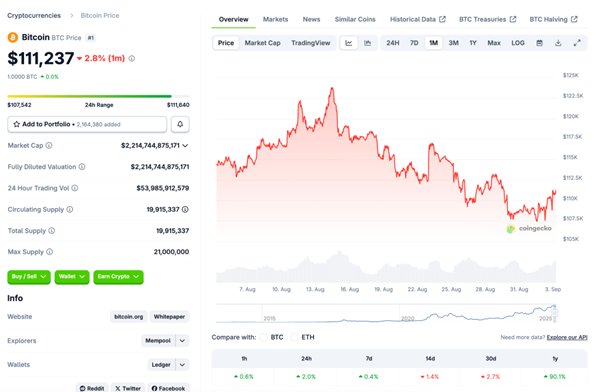The height and width of the screenshot is (392, 602).
Task: Click the info icon beside 24 Hour Trading Vol
Action: tap(75, 188)
